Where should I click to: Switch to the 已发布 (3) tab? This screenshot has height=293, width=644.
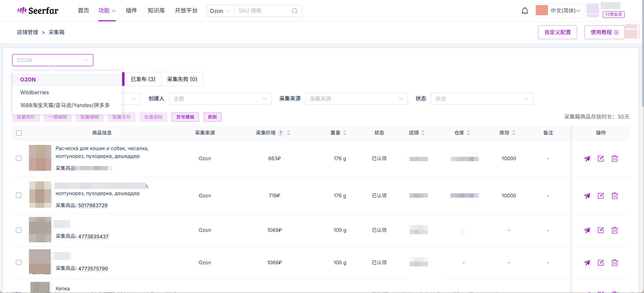143,79
